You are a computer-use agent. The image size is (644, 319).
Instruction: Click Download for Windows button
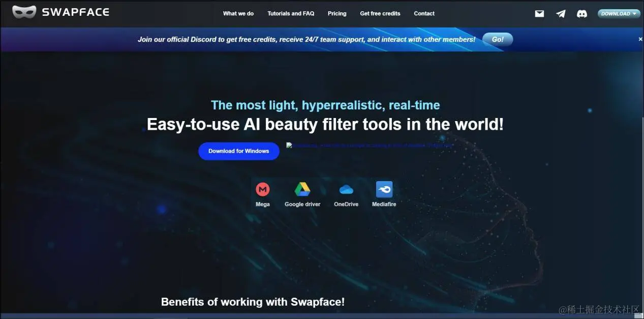[239, 151]
